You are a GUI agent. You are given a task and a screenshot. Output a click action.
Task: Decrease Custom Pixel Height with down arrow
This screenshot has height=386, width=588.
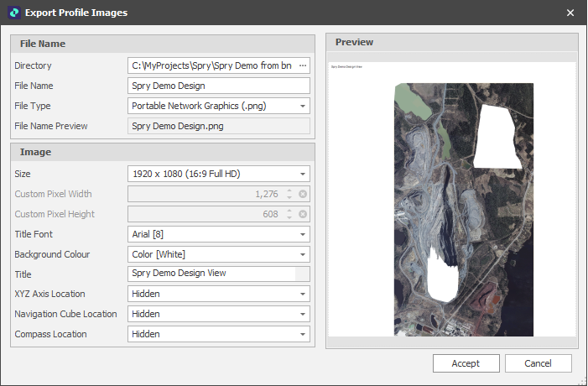point(289,217)
